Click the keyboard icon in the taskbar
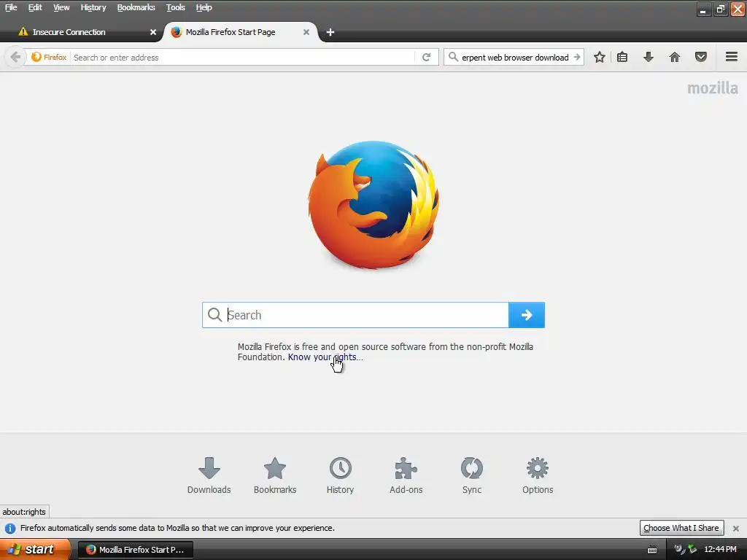Viewport: 747px width, 560px height. 652,550
